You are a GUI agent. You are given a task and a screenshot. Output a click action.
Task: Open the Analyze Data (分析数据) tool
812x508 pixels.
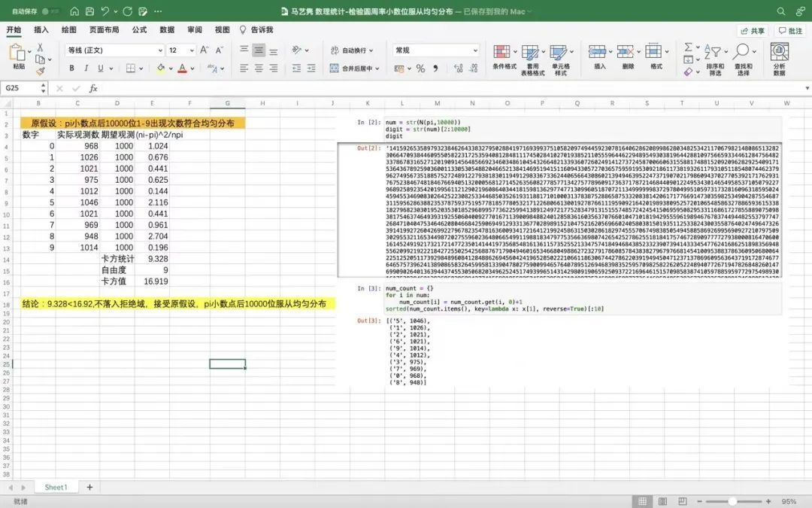click(x=779, y=59)
